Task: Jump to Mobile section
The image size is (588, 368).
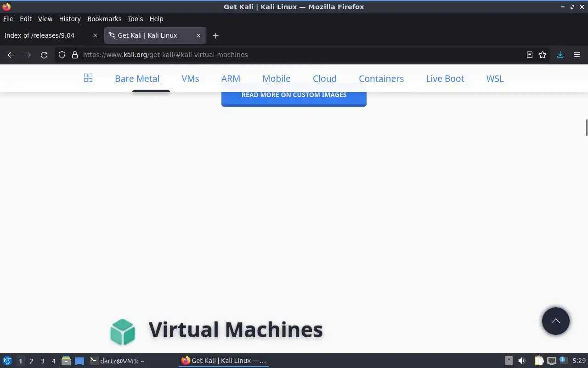Action: 276,79
